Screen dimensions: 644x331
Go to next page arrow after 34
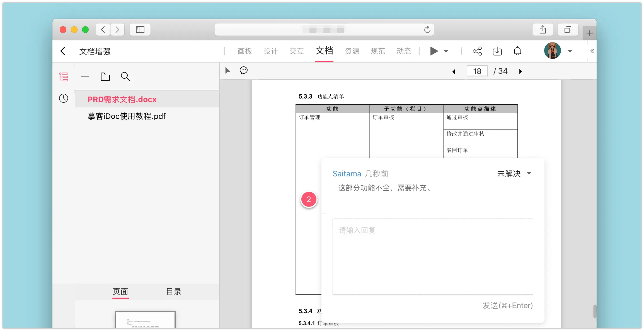(520, 71)
